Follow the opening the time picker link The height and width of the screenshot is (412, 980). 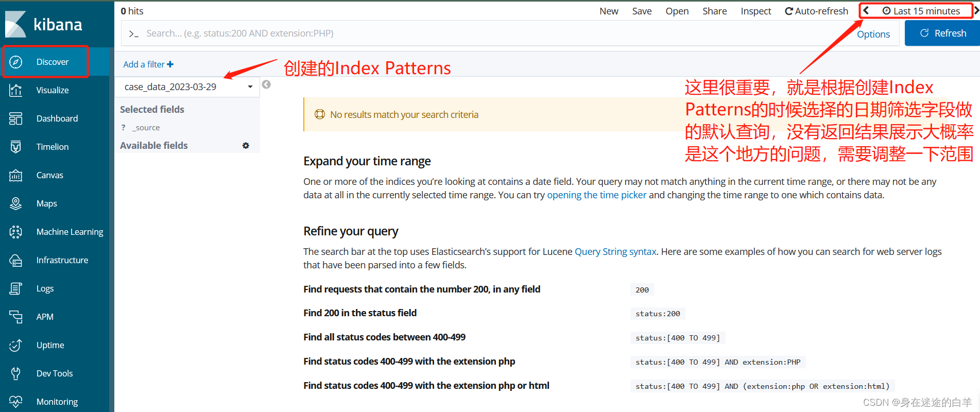pos(596,195)
